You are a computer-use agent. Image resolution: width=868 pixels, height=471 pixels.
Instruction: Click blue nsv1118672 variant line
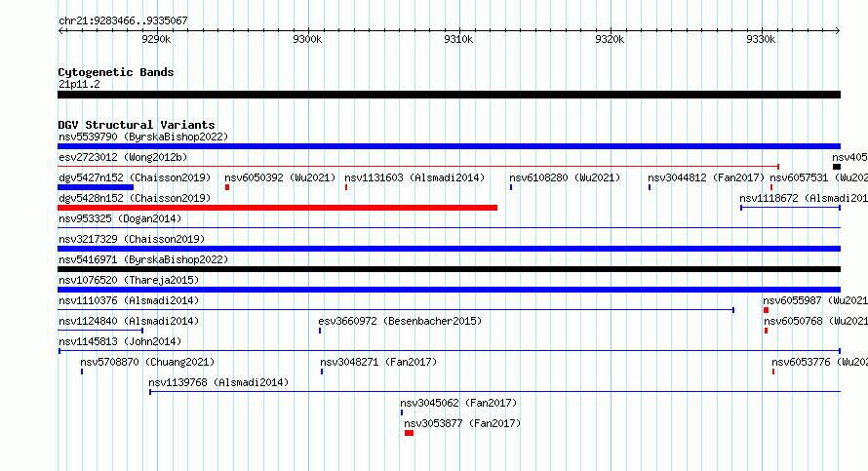(791, 208)
